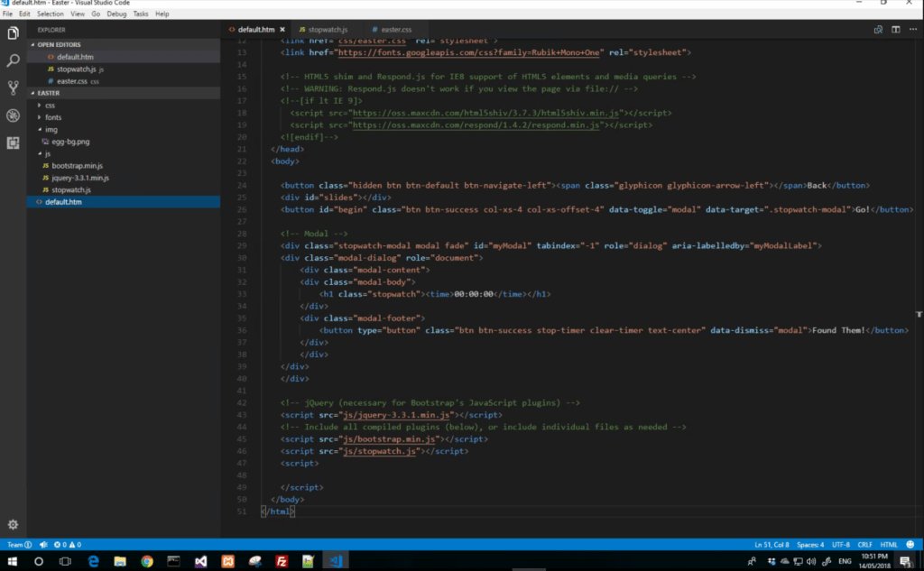Screen dimensions: 924x571
Task: Follow the js/bootstrap.min.js link
Action: tap(389, 439)
